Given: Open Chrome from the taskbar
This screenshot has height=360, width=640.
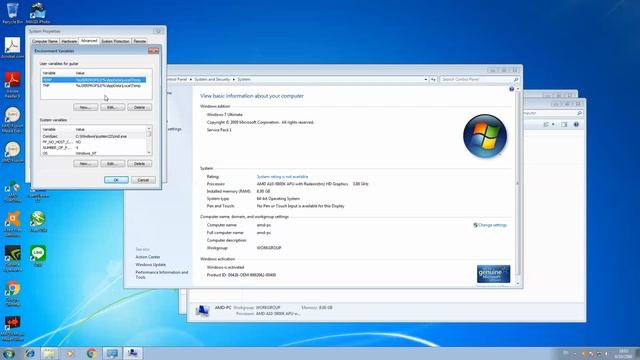Looking at the screenshot, I should tap(91, 353).
